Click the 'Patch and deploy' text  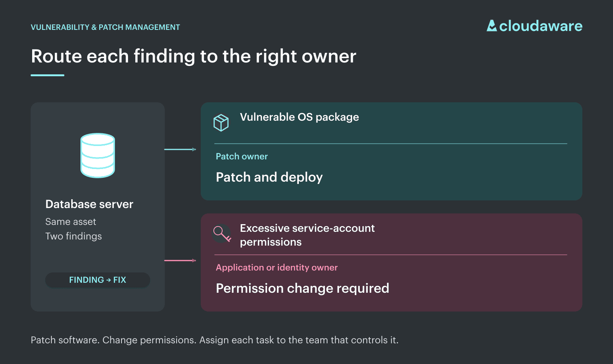(269, 177)
